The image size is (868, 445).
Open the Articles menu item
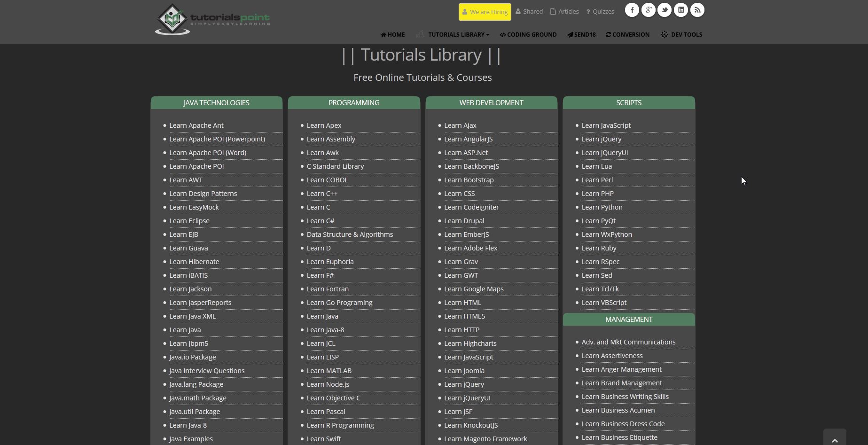564,11
